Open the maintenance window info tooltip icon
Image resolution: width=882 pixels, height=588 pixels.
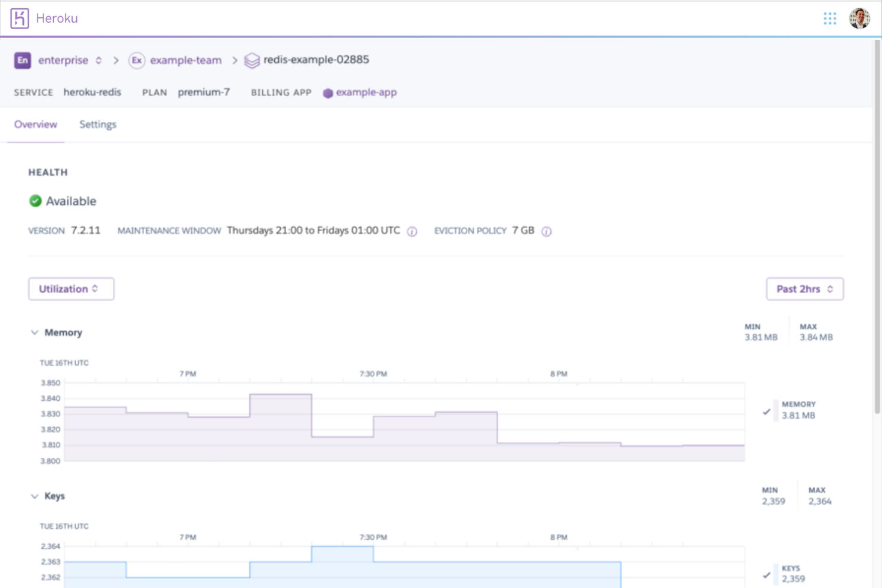412,232
